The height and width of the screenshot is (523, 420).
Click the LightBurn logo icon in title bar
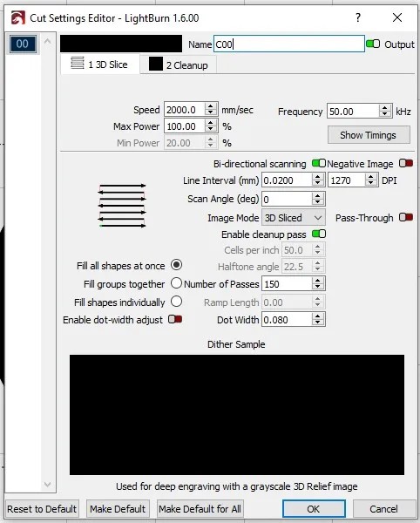(x=18, y=17)
